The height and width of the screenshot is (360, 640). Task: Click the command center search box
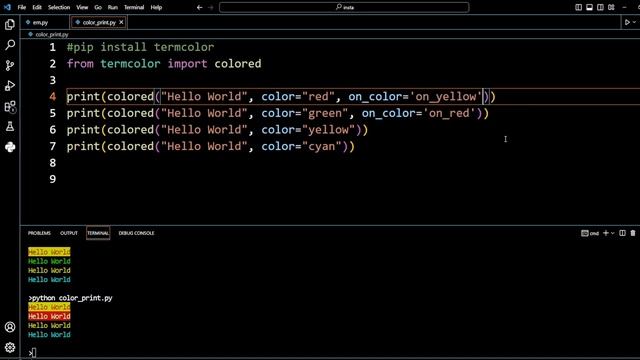click(344, 7)
